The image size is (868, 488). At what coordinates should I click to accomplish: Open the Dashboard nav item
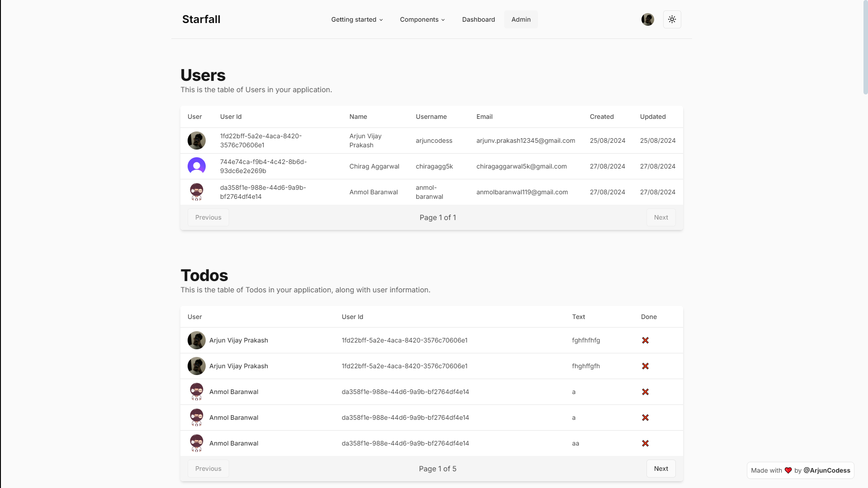[x=478, y=19]
